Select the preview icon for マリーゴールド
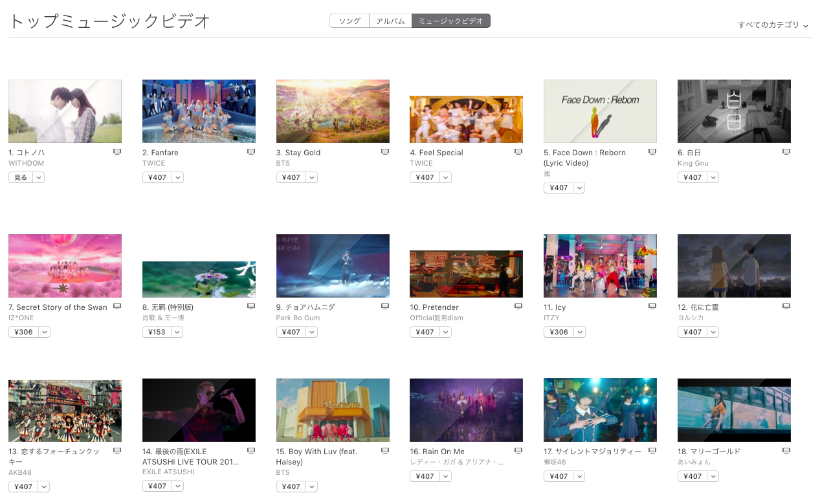Viewport: 820px width, 504px height. pyautogui.click(x=786, y=450)
